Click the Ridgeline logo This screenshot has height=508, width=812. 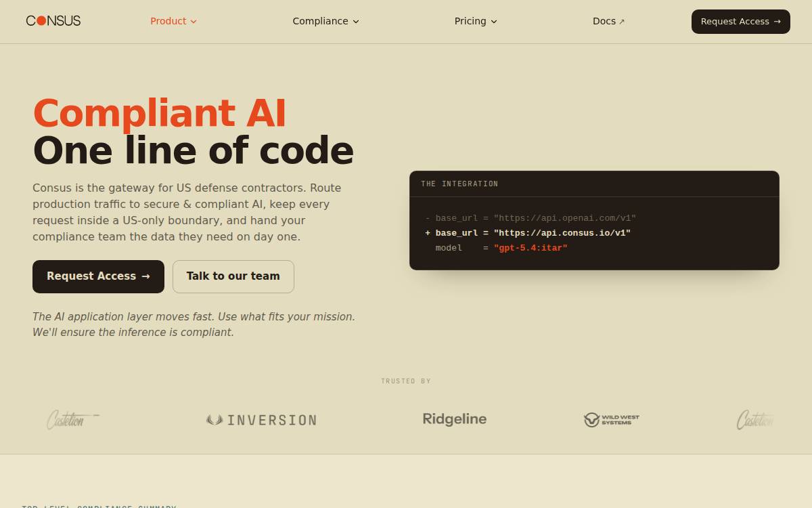click(x=455, y=419)
